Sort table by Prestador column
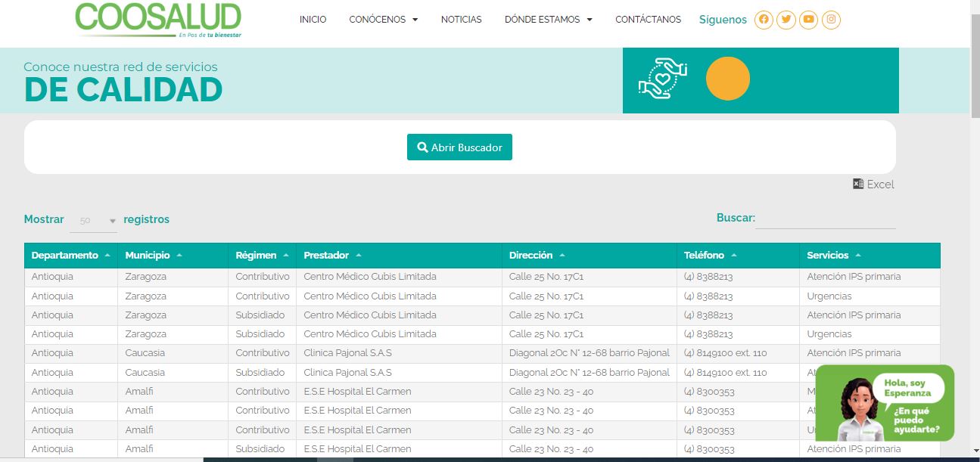Screen dimensions: 980x462 click(x=332, y=256)
